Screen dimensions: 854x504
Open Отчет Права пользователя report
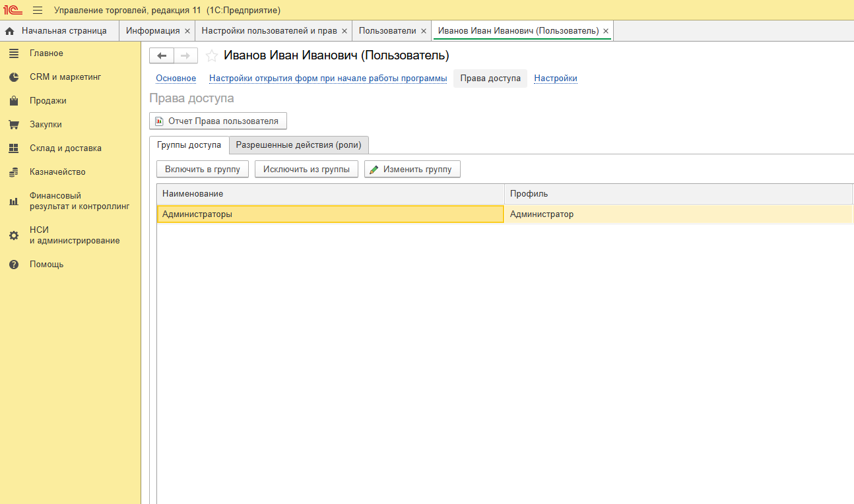pyautogui.click(x=218, y=121)
